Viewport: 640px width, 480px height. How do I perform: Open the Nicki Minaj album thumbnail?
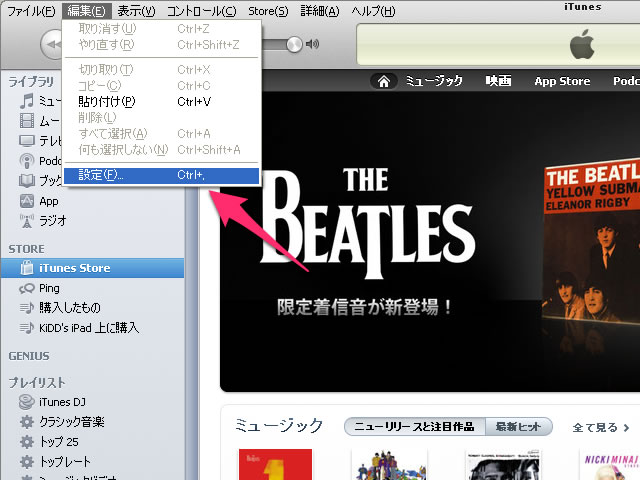(x=610, y=464)
